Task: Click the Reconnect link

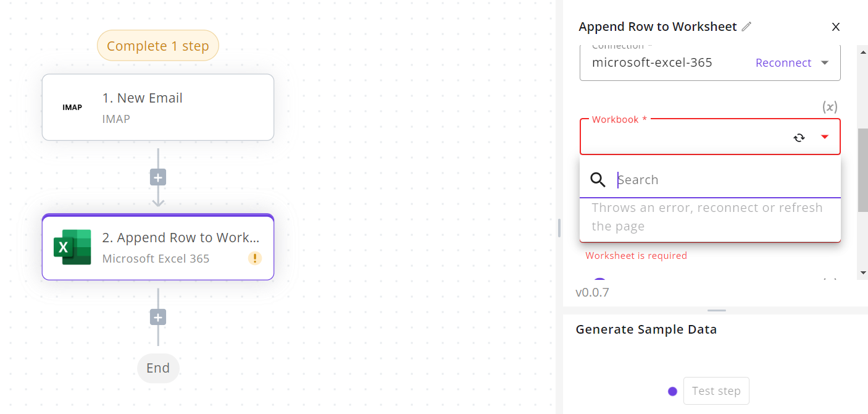Action: (783, 62)
